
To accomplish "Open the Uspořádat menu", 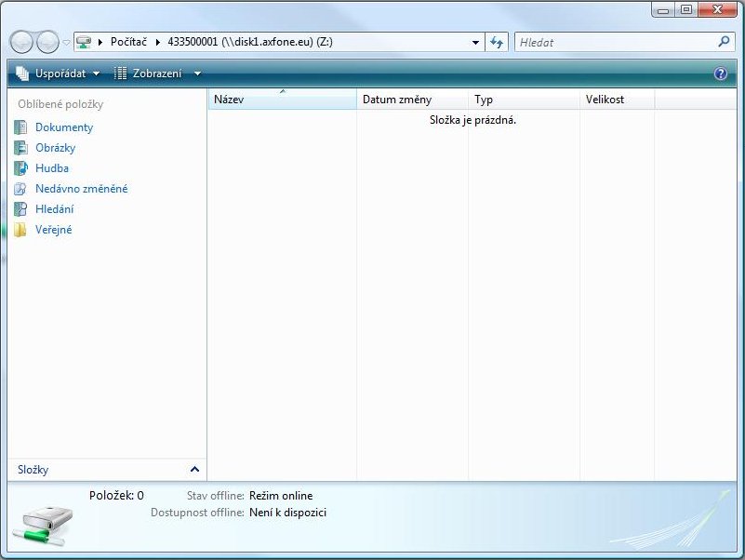I will 58,73.
